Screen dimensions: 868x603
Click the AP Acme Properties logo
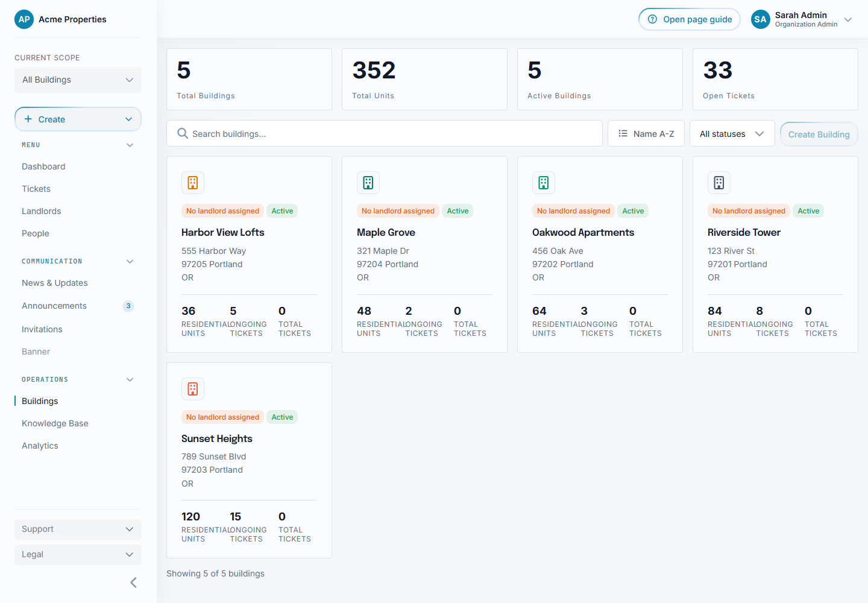(x=24, y=19)
